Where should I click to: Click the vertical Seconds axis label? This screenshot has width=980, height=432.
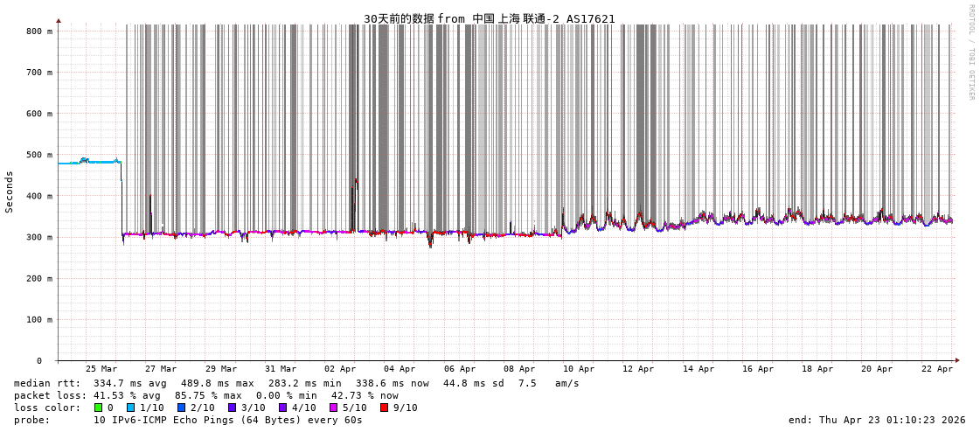[10, 192]
